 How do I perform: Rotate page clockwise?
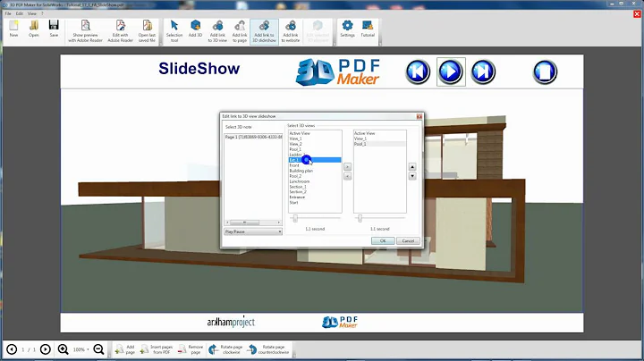point(225,349)
